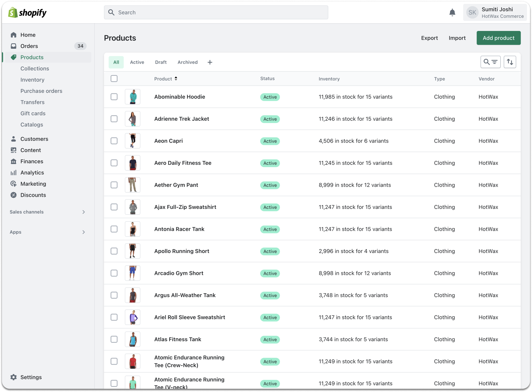Focus the top Search field
This screenshot has height=392, width=532.
point(216,12)
